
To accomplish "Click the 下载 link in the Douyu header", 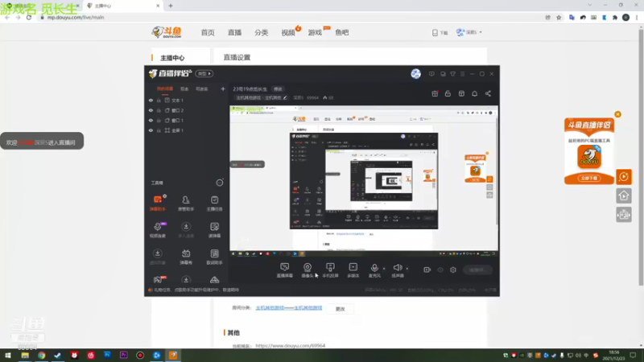I will (440, 32).
